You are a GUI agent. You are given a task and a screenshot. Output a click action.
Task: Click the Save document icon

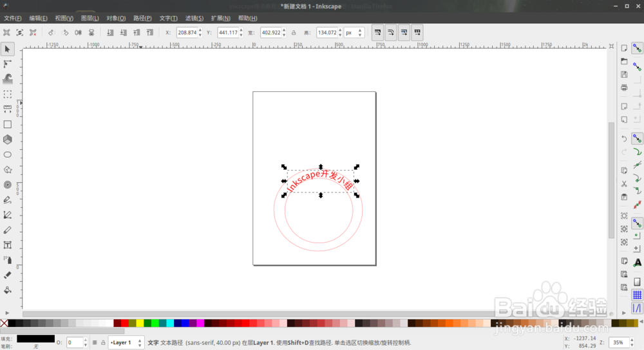624,75
